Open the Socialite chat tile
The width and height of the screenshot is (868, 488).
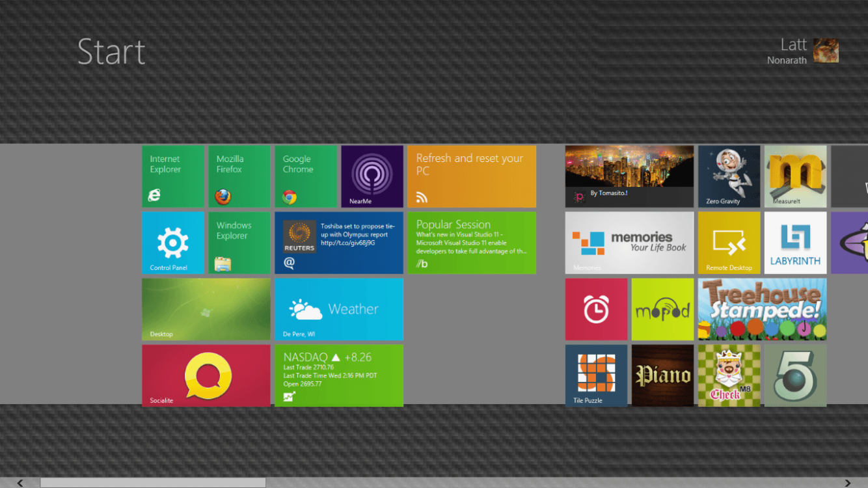pyautogui.click(x=206, y=375)
